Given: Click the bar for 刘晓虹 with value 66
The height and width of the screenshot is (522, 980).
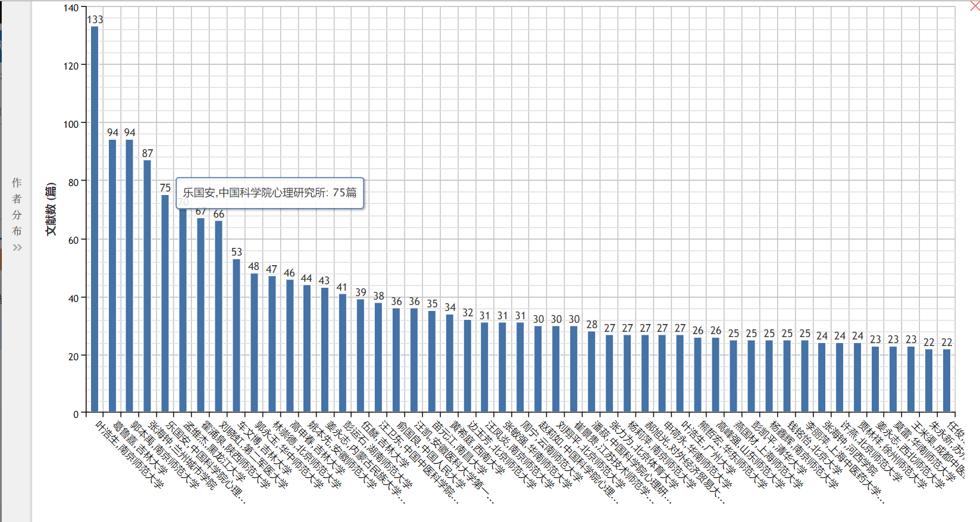Looking at the screenshot, I should coord(218,316).
